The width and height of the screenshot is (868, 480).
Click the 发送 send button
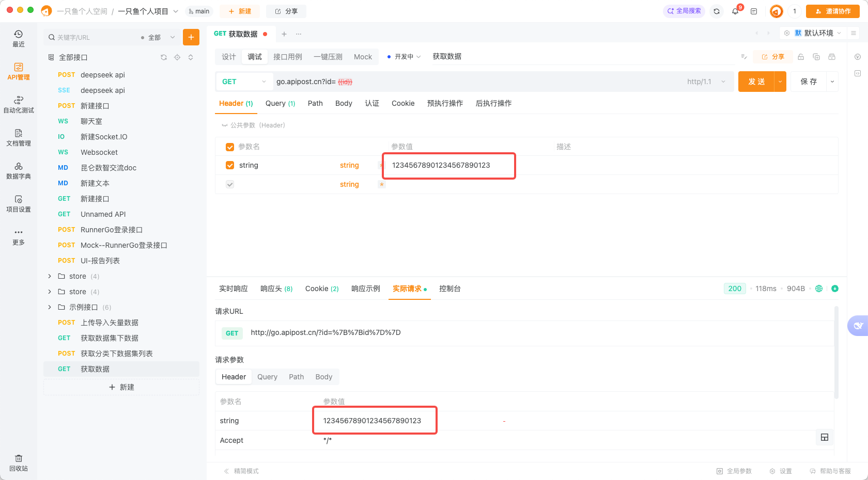tap(756, 82)
